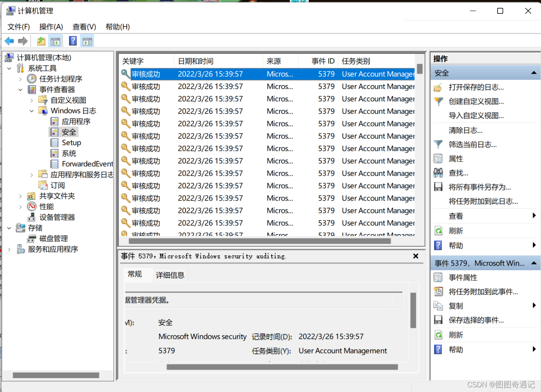Screen dimensions: 541x392
Task: Click the Setup log icon
Action: (54, 143)
